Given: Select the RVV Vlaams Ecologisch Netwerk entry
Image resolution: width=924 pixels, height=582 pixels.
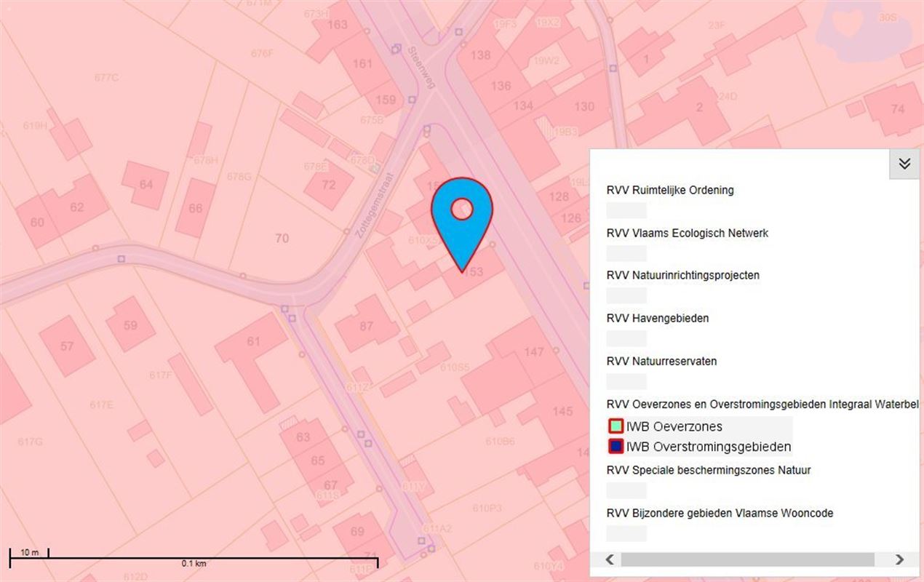Looking at the screenshot, I should (687, 234).
